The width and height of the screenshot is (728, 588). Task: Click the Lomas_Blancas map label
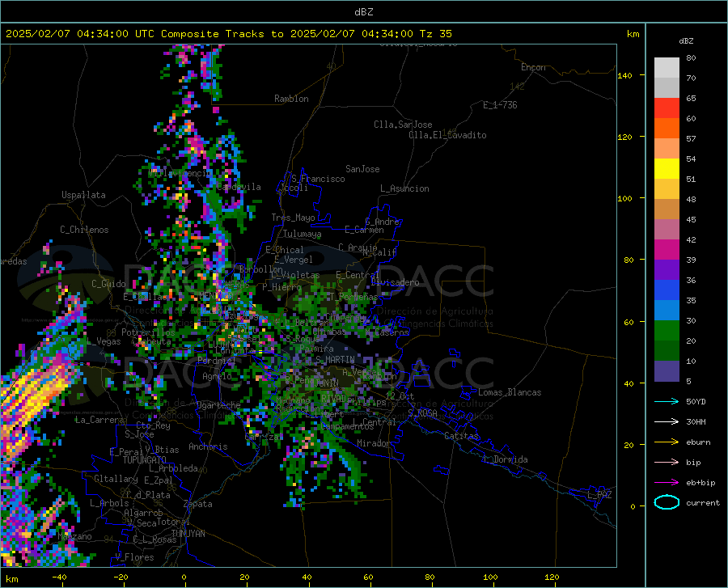click(x=510, y=392)
